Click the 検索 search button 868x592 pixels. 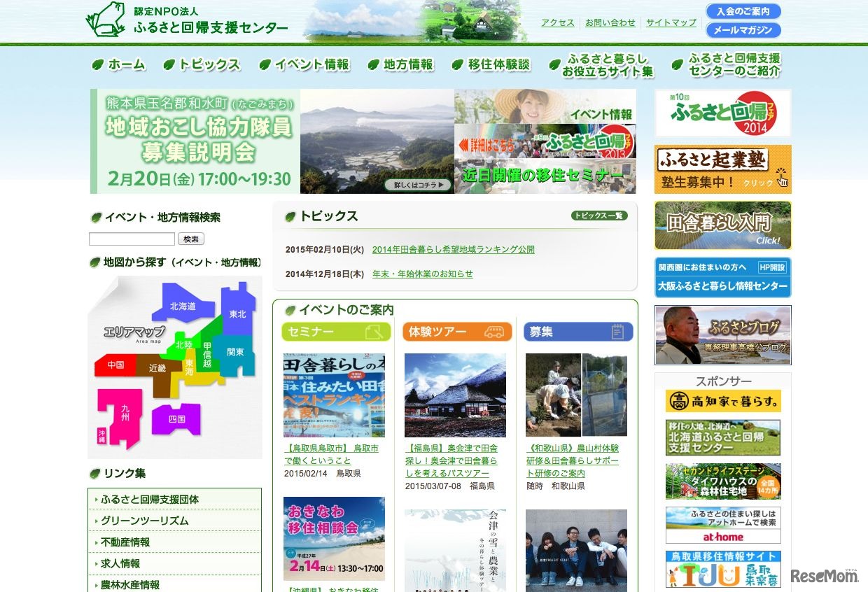pyautogui.click(x=191, y=238)
